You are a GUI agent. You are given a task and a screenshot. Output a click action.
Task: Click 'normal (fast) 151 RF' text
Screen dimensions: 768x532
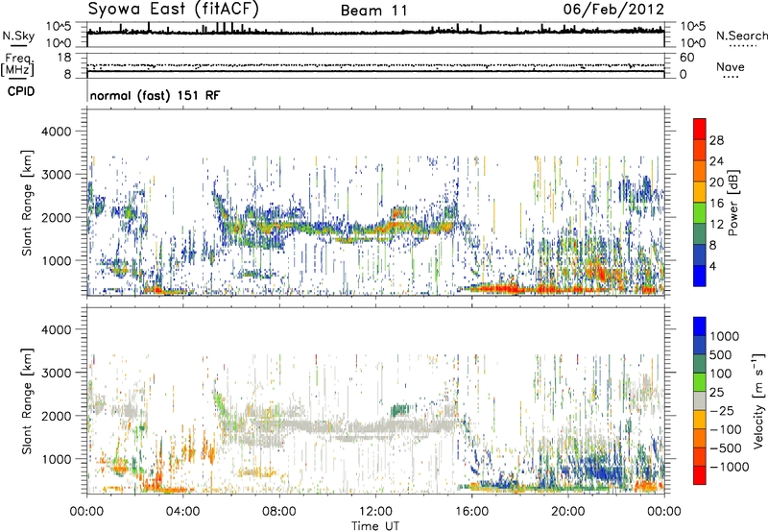click(155, 95)
